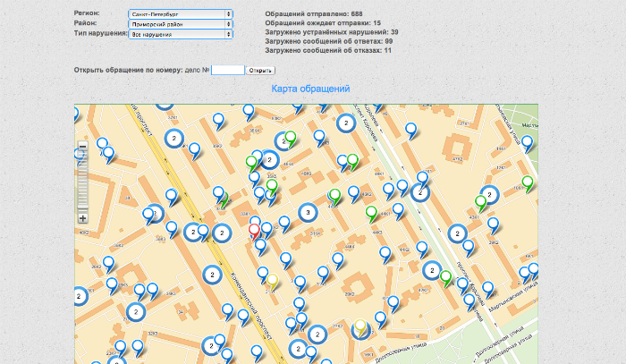Select the yellow marker just below the red marker
The image size is (626, 364).
(272, 280)
